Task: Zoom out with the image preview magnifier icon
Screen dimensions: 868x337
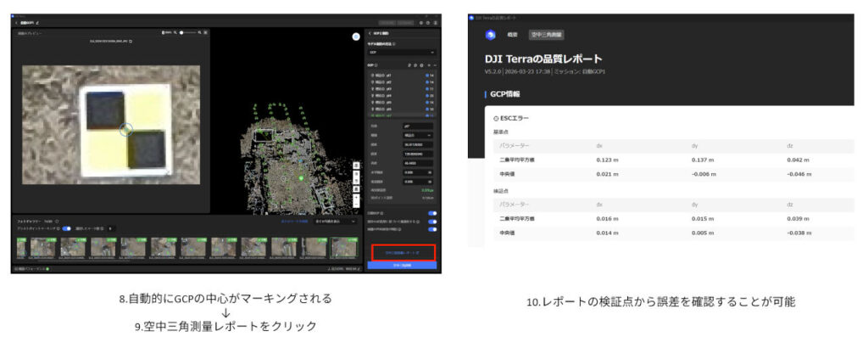Action: tap(175, 33)
